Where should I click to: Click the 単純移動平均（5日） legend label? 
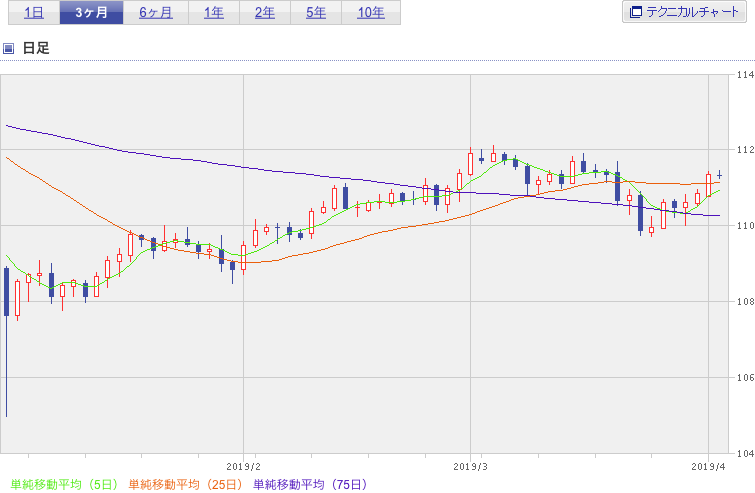tap(64, 484)
